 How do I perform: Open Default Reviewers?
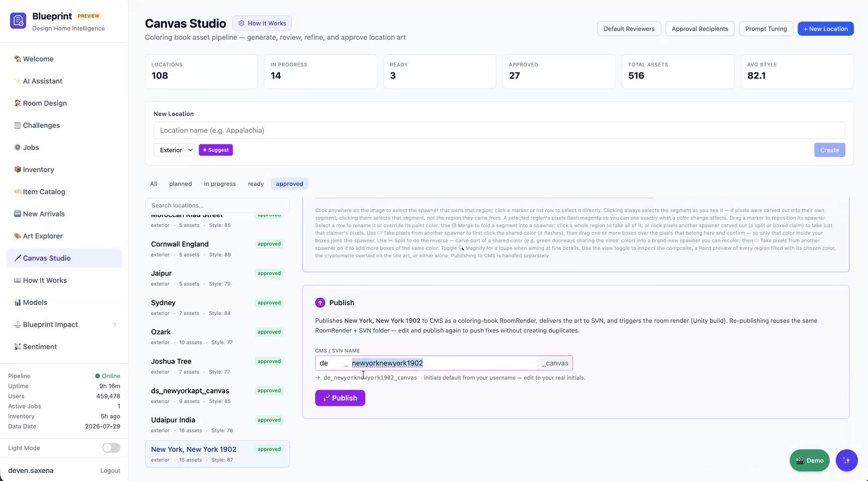[629, 29]
